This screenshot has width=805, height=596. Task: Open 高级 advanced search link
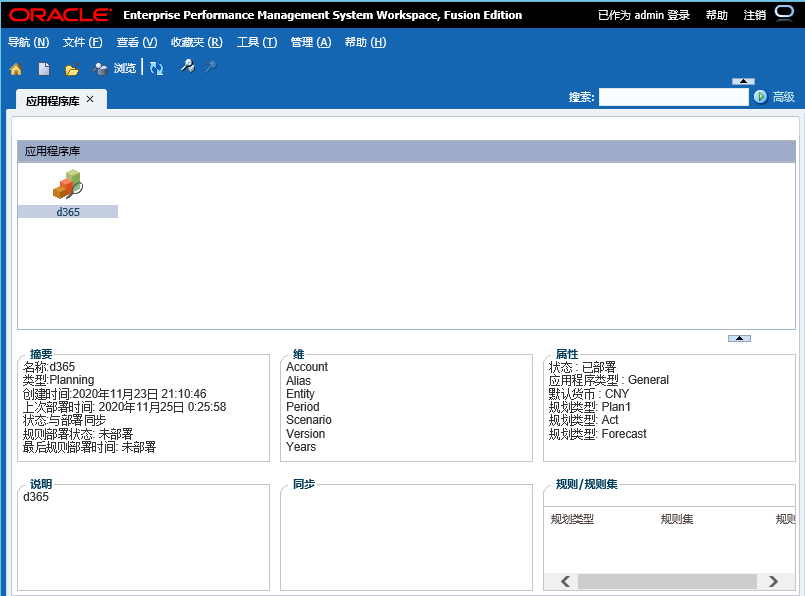[783, 97]
